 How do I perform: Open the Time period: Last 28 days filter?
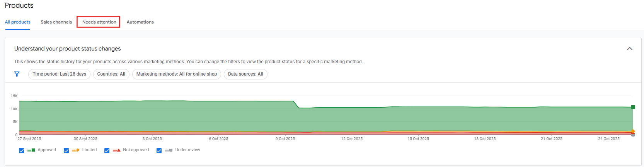click(x=59, y=74)
